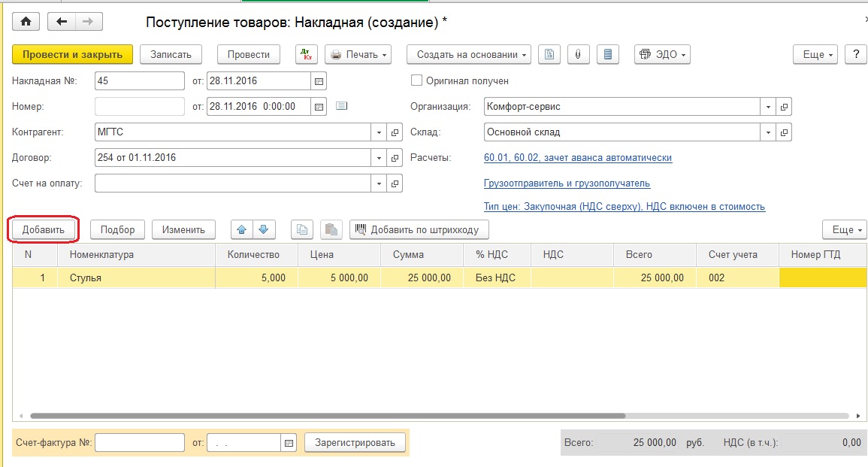Click Добавить по штрихкоду button
The height and width of the screenshot is (467, 868).
(419, 229)
